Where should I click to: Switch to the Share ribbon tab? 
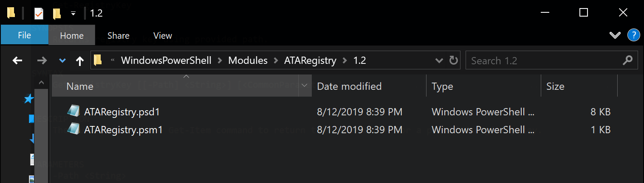coord(119,36)
